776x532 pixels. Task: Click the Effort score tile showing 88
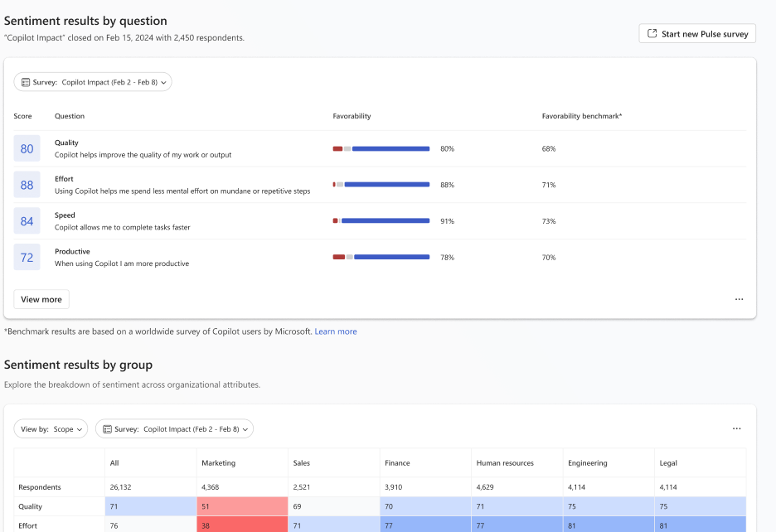[27, 185]
